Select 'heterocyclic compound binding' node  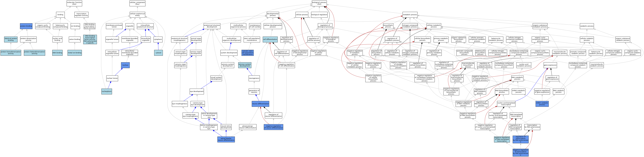coord(60,26)
